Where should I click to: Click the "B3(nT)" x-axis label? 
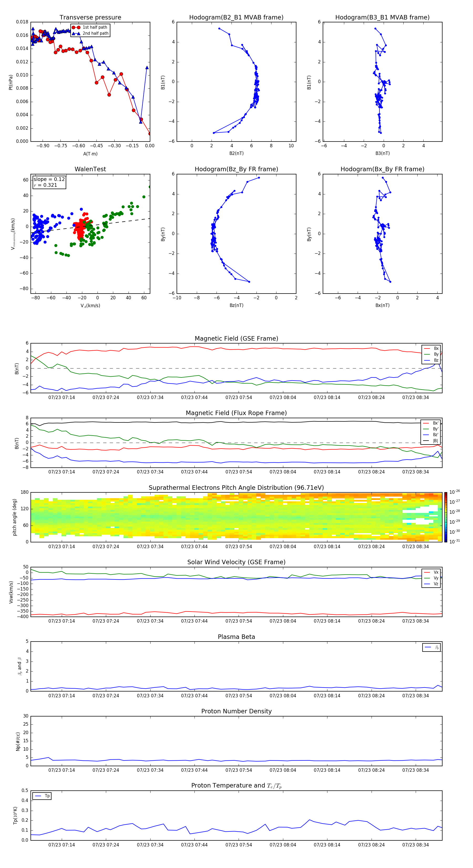[382, 153]
